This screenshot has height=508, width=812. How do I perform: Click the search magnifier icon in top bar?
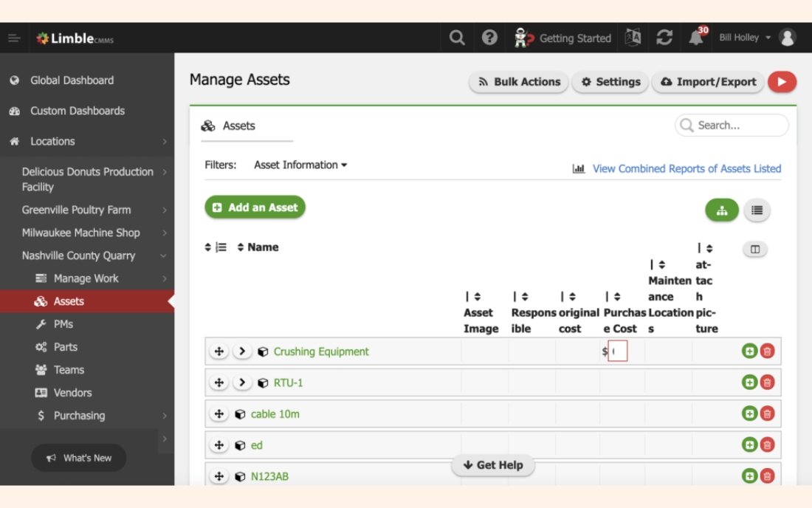[457, 38]
